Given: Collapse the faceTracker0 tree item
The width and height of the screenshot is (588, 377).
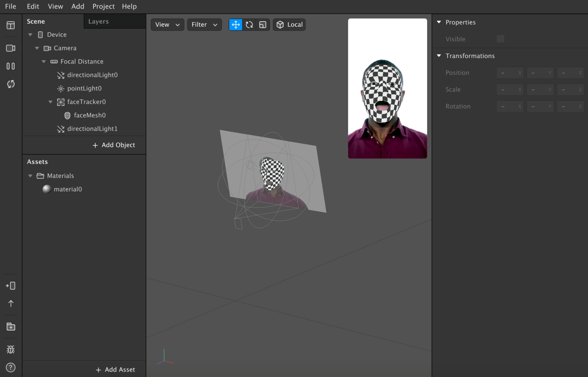Looking at the screenshot, I should click(x=51, y=102).
